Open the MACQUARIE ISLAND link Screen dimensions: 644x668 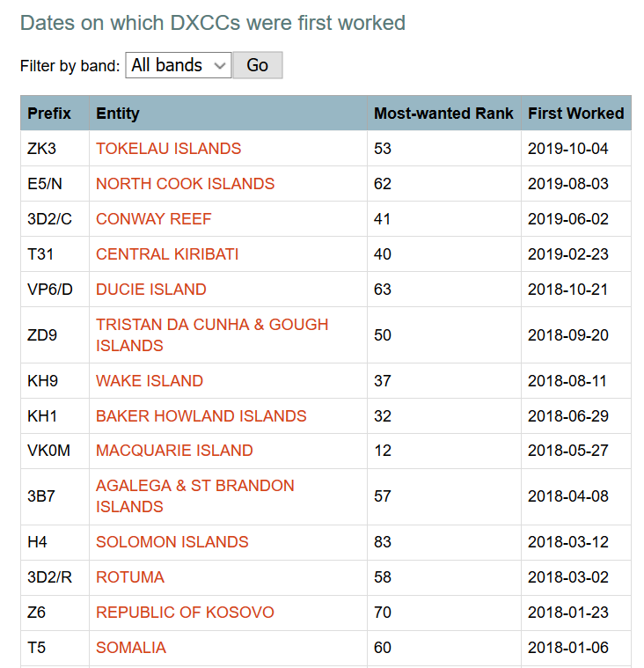pos(174,451)
